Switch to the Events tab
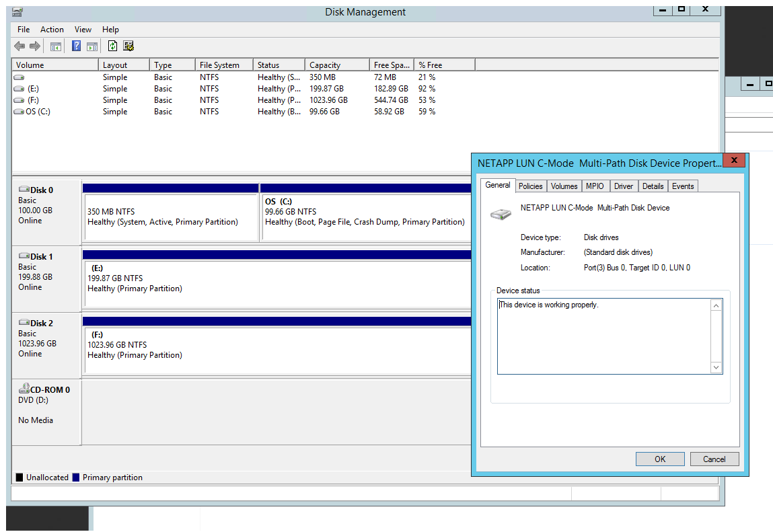This screenshot has width=773, height=532. point(683,186)
